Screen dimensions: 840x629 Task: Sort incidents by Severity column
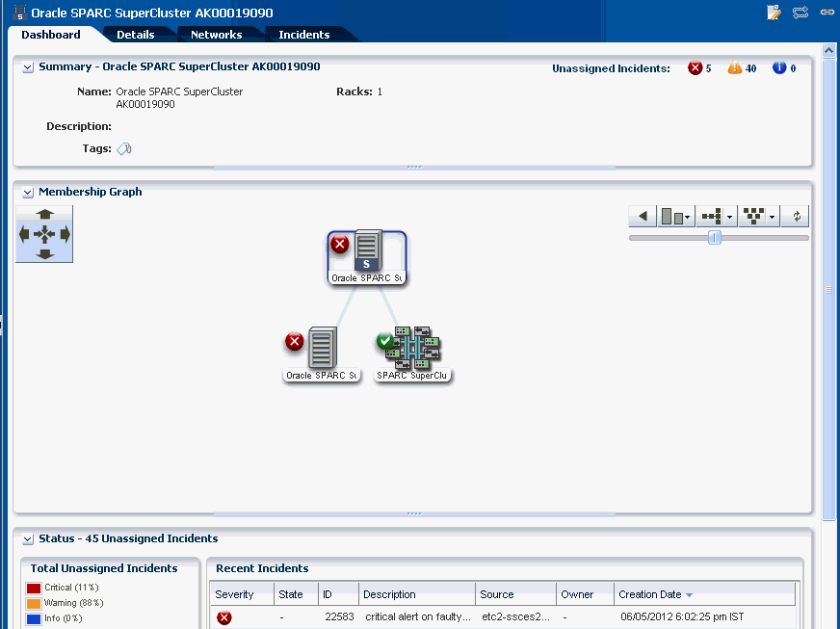tap(242, 594)
